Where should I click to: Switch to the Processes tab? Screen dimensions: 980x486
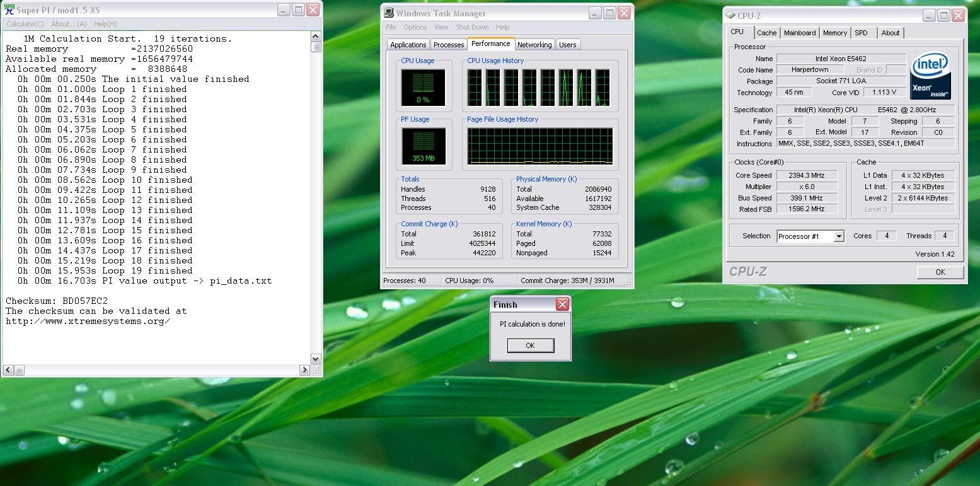(x=449, y=45)
